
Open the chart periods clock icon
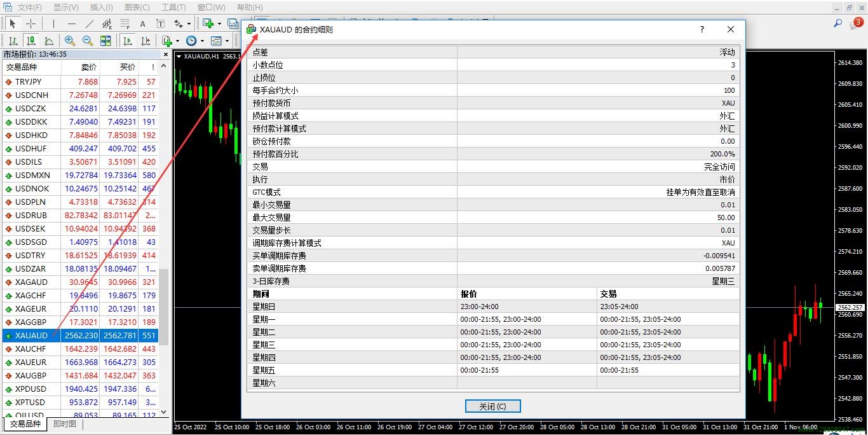(x=191, y=41)
